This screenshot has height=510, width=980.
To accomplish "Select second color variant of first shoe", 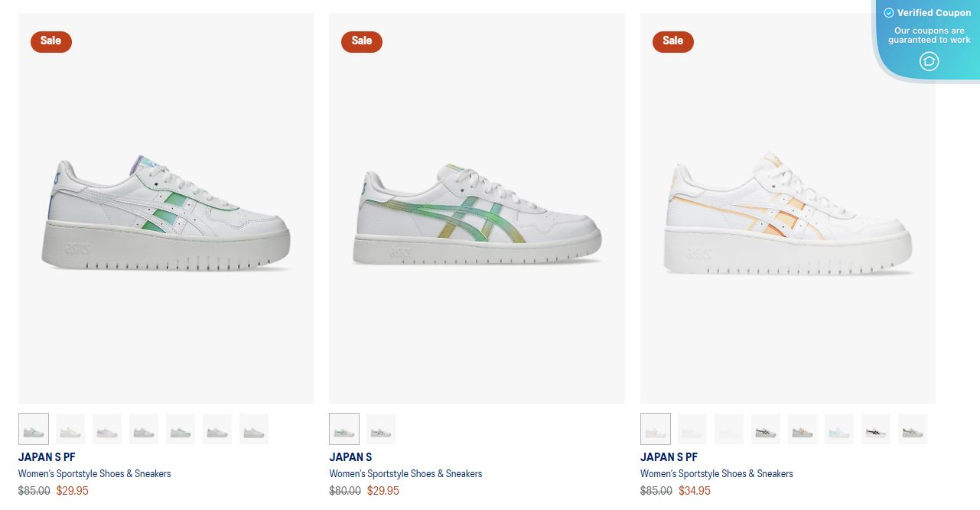I will [x=70, y=429].
